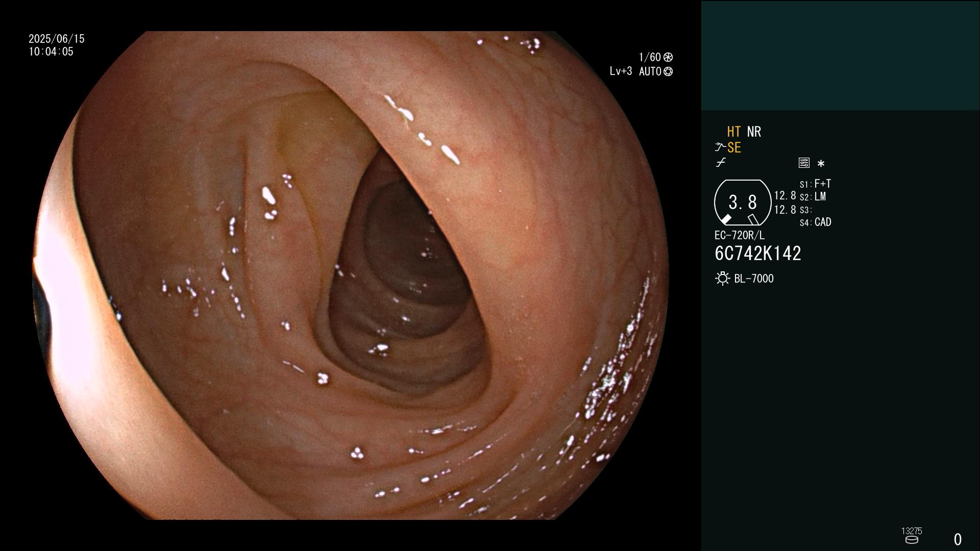Click the 13275 storage count
The width and height of the screenshot is (980, 551).
(912, 531)
